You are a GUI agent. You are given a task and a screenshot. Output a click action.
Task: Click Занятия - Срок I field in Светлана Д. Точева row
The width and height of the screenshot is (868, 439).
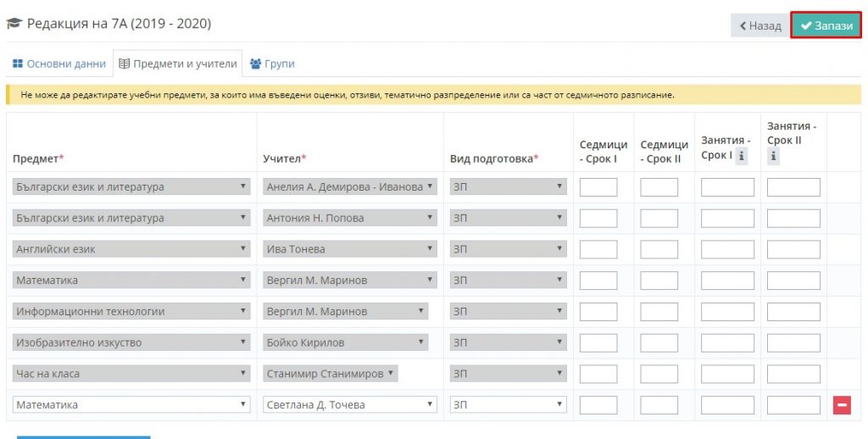coord(727,405)
